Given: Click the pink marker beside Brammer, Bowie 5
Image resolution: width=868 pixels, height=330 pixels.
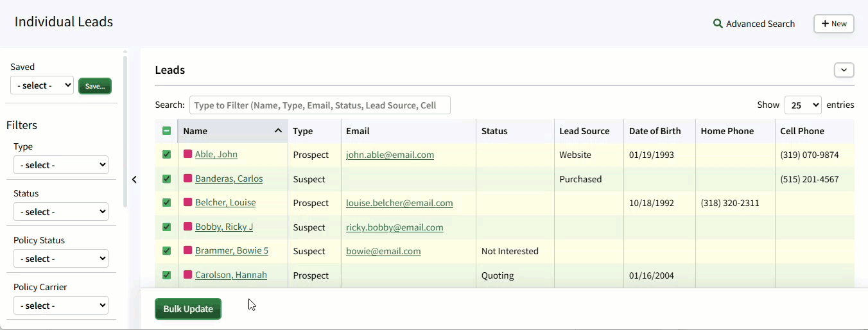Looking at the screenshot, I should pos(188,250).
